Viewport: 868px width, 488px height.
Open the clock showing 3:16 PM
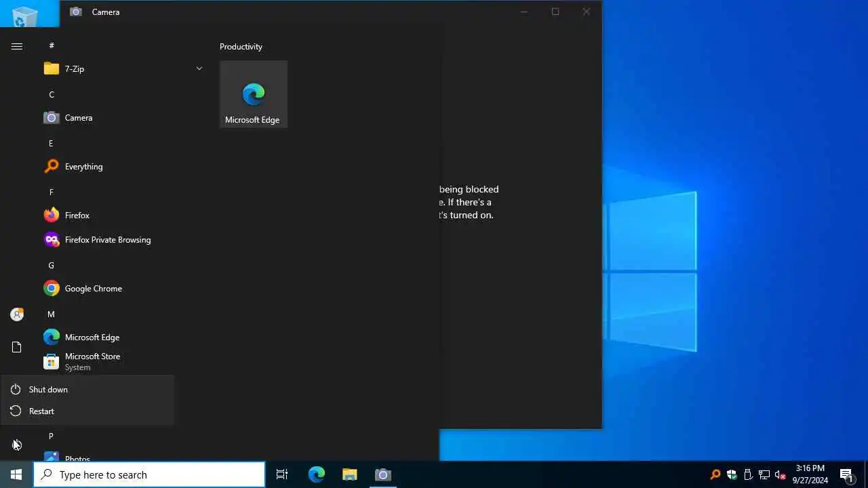(810, 474)
